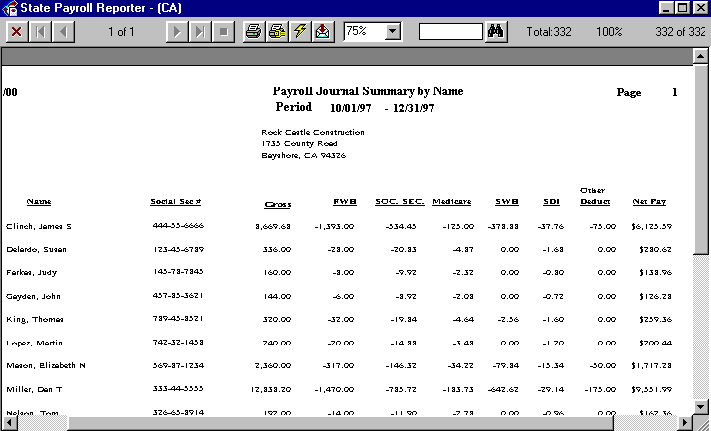Export the report with envelope icon
This screenshot has height=431, width=711.
pyautogui.click(x=323, y=32)
